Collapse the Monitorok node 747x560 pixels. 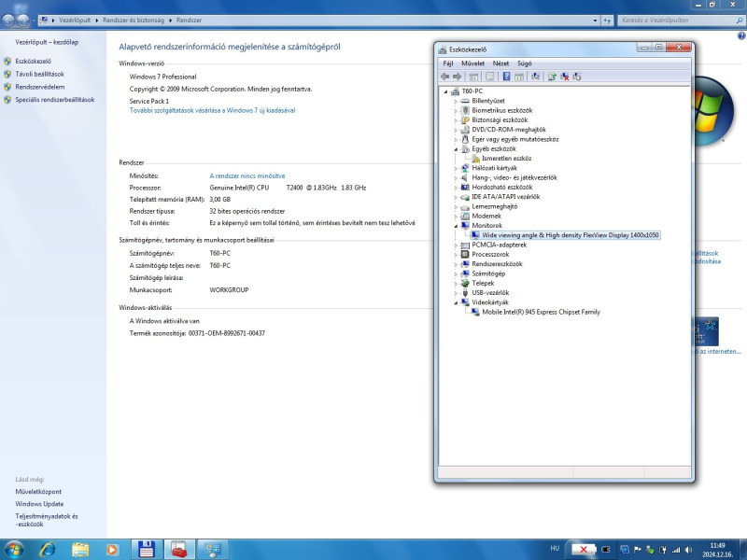(x=456, y=226)
